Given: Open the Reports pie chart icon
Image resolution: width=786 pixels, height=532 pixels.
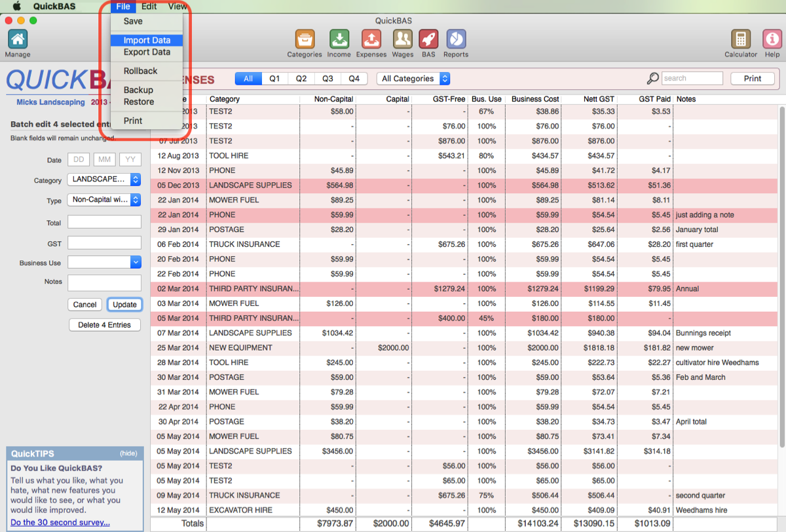Looking at the screenshot, I should 456,39.
